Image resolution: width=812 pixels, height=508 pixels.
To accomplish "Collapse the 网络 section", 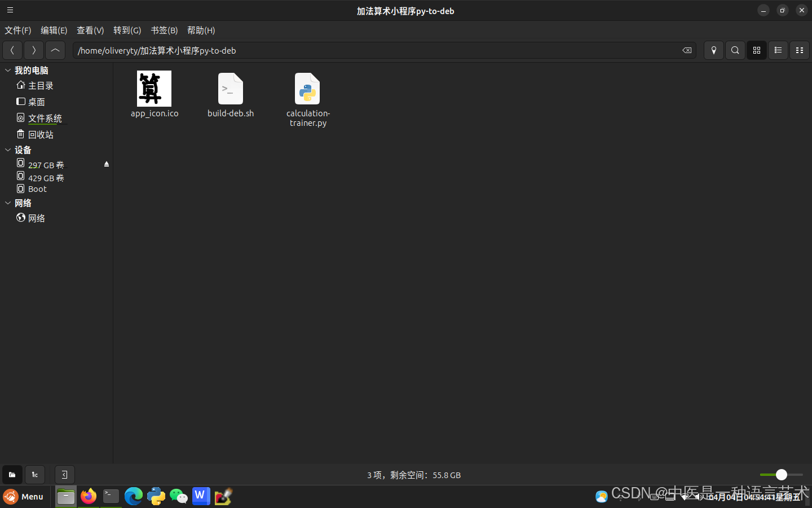I will (8, 203).
